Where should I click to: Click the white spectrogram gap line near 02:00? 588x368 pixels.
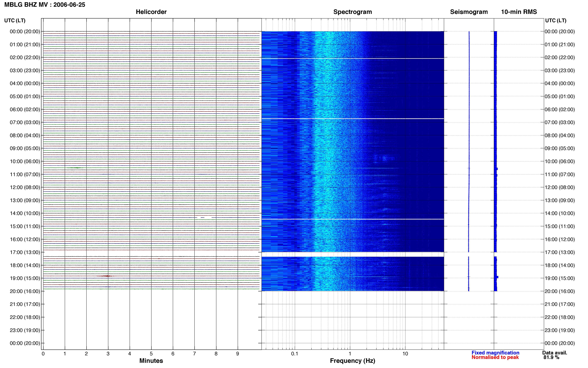pyautogui.click(x=353, y=59)
